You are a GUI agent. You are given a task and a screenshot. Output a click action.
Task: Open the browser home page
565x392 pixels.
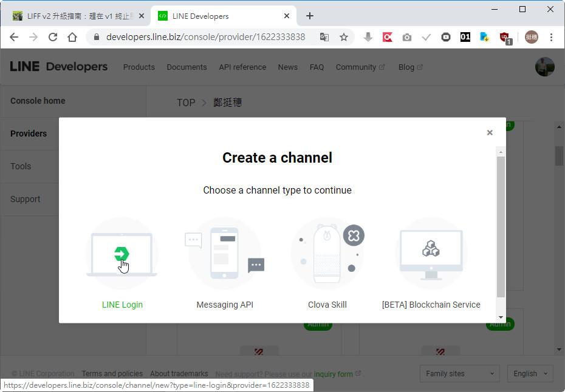[72, 37]
